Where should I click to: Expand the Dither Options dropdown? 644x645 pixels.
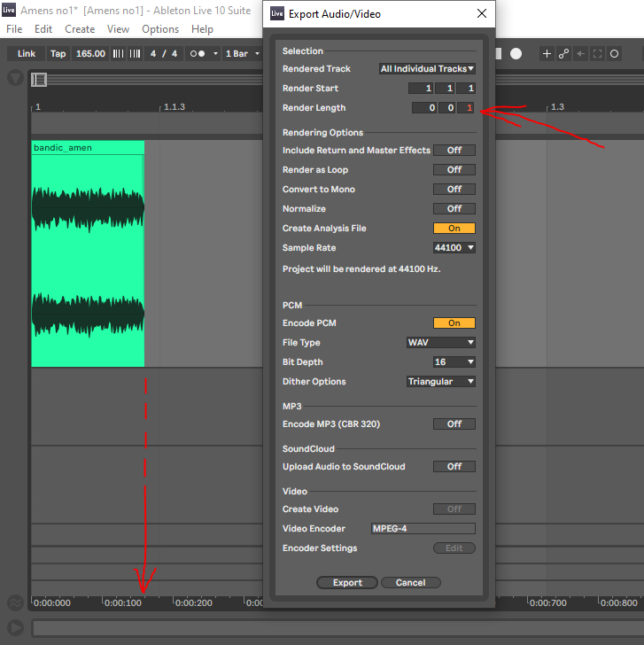[440, 382]
